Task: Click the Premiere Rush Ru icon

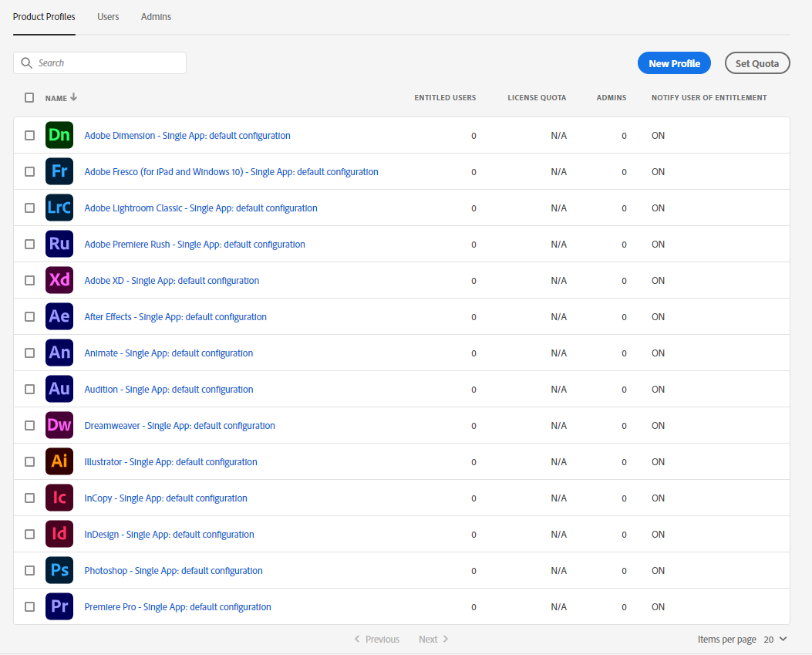Action: (x=59, y=244)
